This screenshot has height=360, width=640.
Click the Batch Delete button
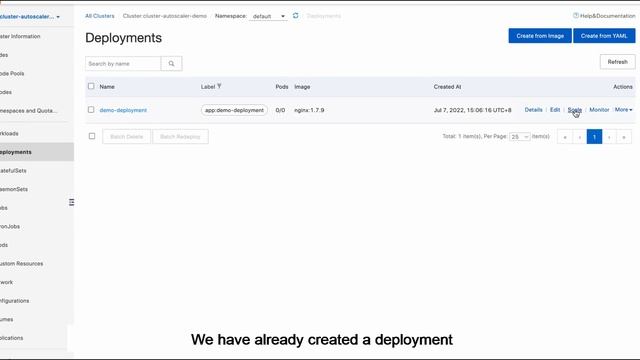(x=127, y=136)
